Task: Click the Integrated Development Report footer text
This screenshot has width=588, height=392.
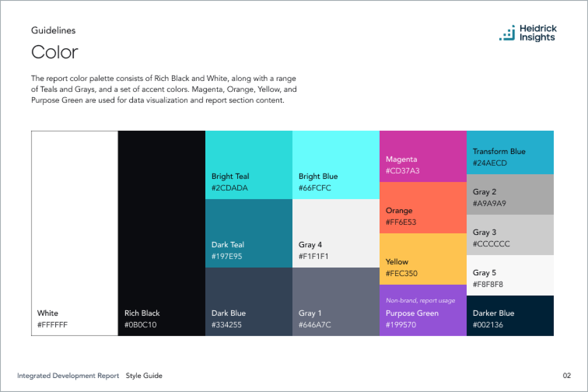Action: [68, 376]
